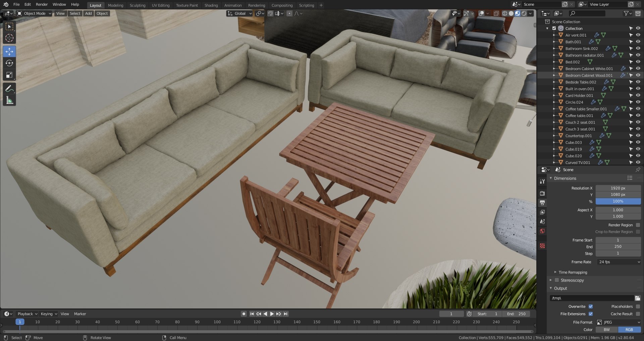
Task: Open Output properties tab
Action: [542, 203]
